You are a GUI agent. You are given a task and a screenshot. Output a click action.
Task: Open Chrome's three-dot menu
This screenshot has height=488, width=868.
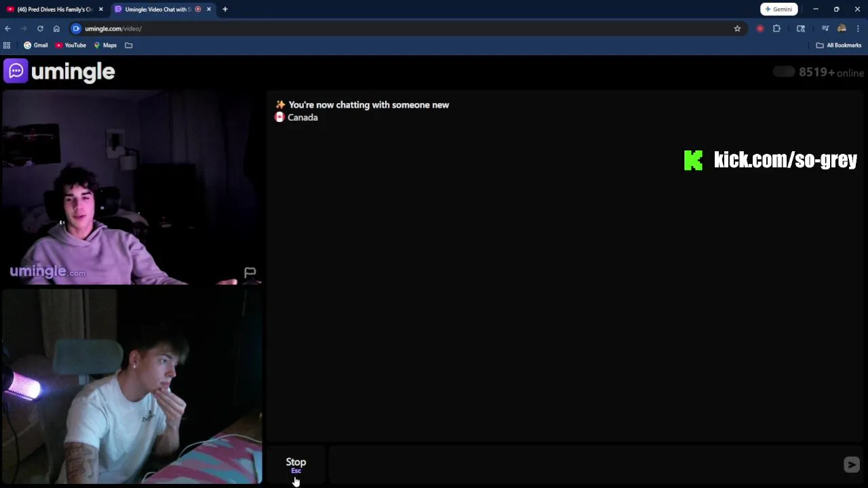pos(858,28)
